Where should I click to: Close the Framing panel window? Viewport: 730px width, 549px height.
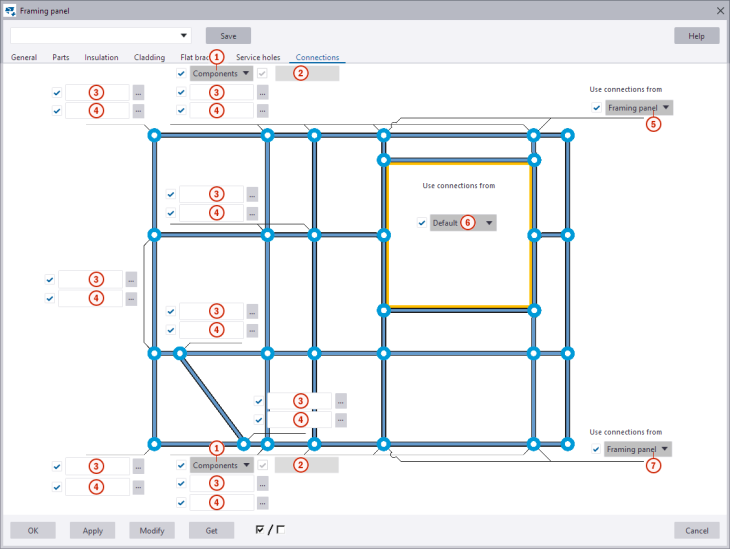(x=720, y=10)
